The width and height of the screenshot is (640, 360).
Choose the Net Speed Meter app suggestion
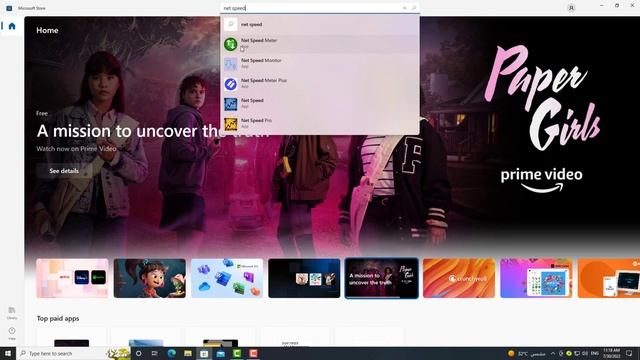[320, 44]
